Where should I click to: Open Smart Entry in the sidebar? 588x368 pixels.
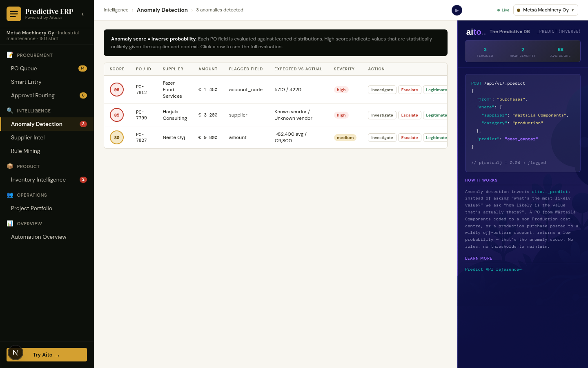tap(47, 82)
